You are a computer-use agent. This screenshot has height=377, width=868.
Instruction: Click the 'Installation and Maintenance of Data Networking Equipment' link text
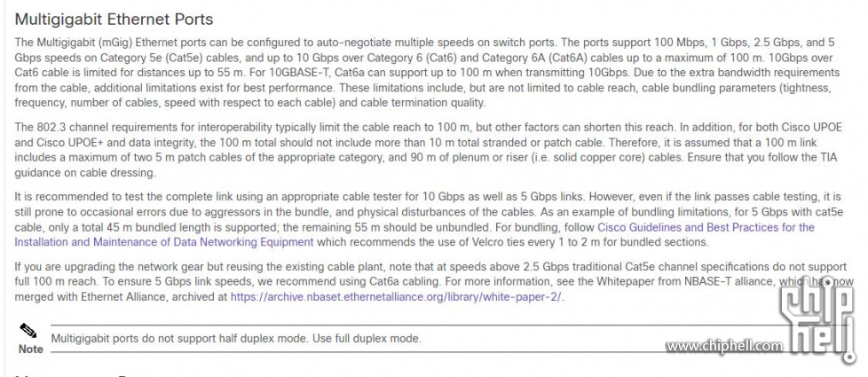tap(164, 242)
